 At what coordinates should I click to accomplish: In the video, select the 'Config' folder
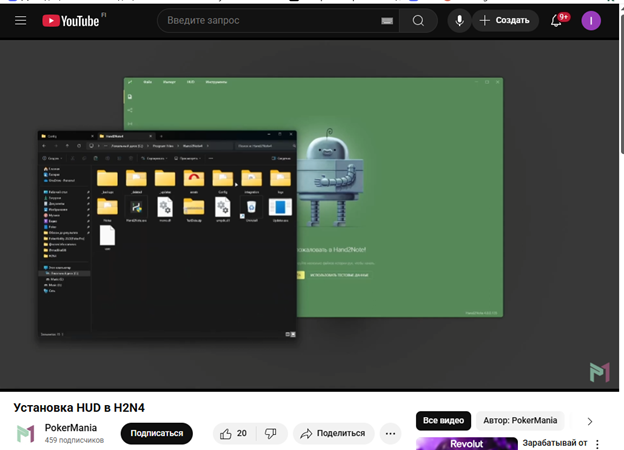point(222,181)
